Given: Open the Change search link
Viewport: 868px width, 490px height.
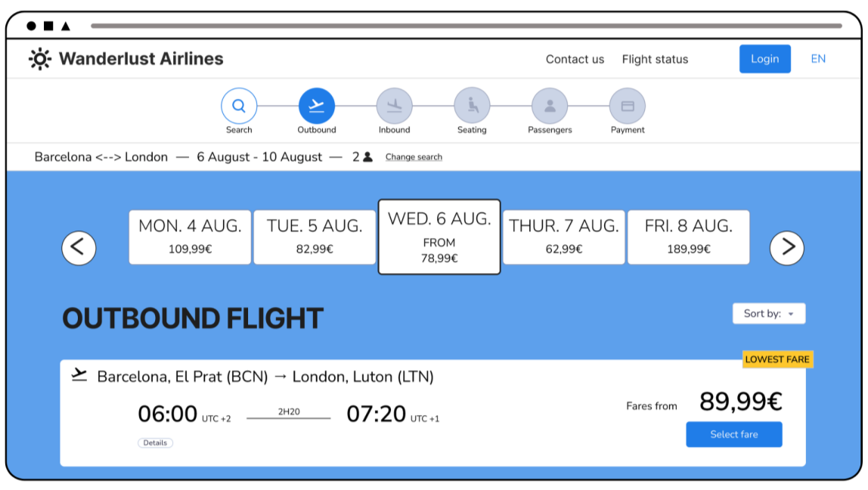Looking at the screenshot, I should (x=413, y=157).
